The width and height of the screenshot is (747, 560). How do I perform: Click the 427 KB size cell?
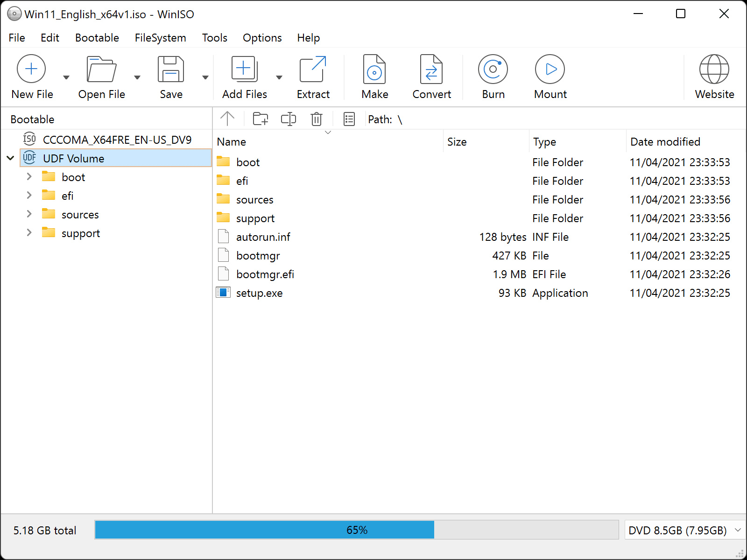tap(509, 255)
